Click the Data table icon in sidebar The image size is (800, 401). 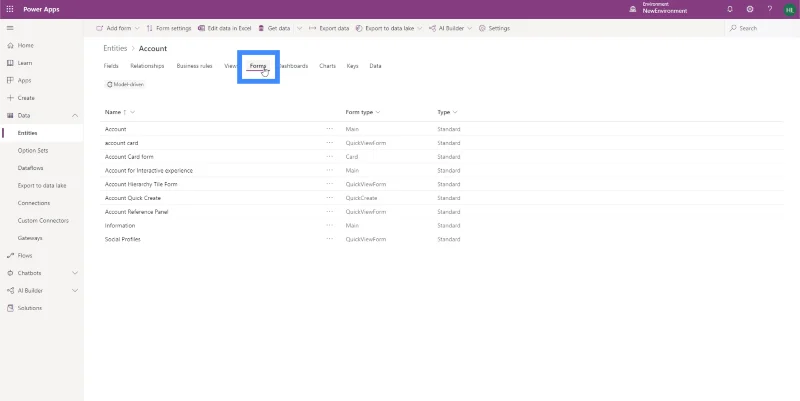[x=10, y=115]
